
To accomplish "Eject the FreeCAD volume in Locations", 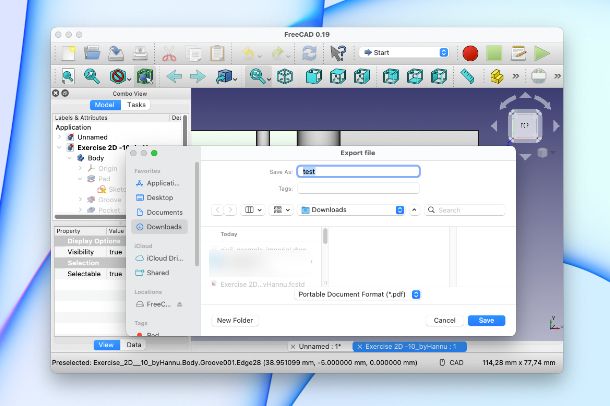I will [180, 304].
